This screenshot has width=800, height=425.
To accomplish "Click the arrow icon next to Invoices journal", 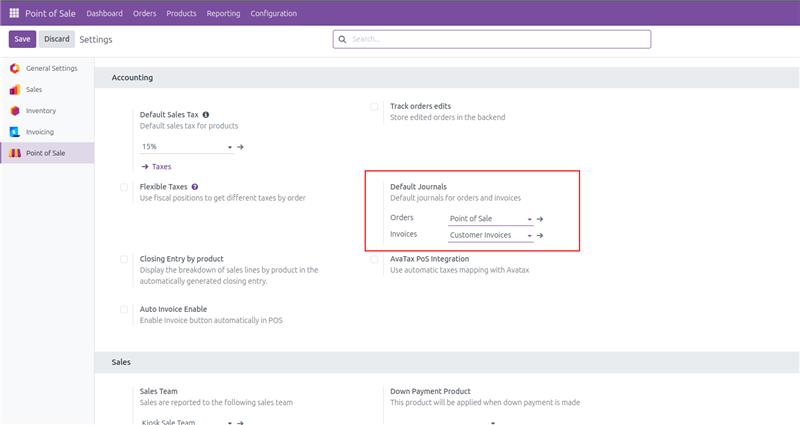I will point(540,236).
